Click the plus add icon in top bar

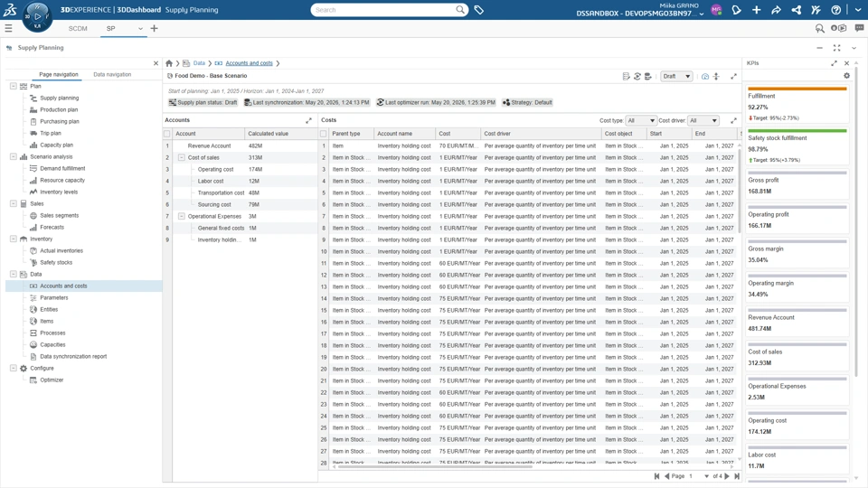[756, 10]
